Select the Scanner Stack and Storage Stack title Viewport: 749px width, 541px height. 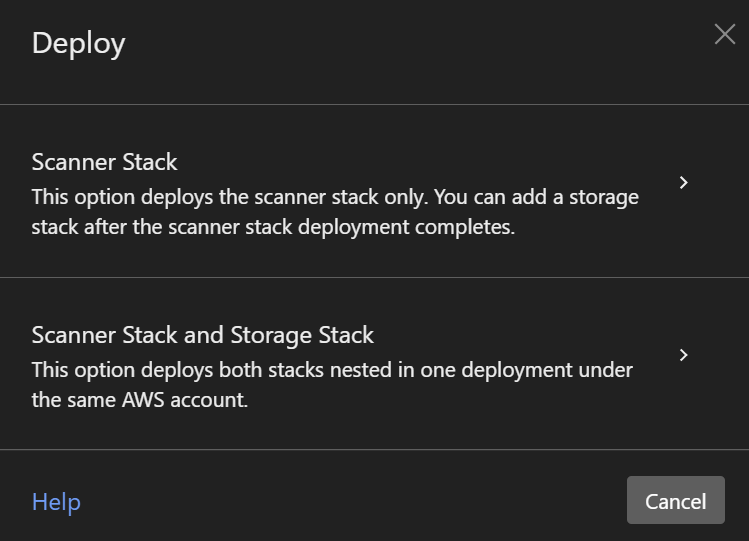(x=203, y=335)
